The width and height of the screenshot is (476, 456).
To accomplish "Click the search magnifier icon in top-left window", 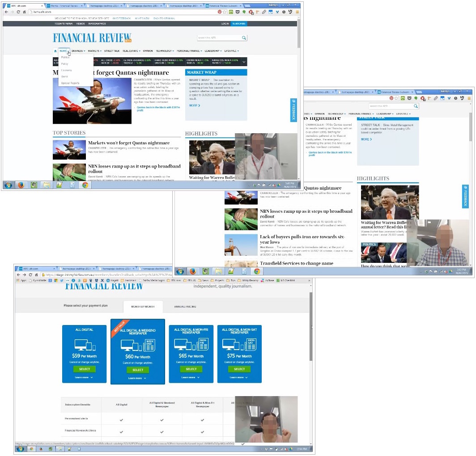I will pos(244,38).
